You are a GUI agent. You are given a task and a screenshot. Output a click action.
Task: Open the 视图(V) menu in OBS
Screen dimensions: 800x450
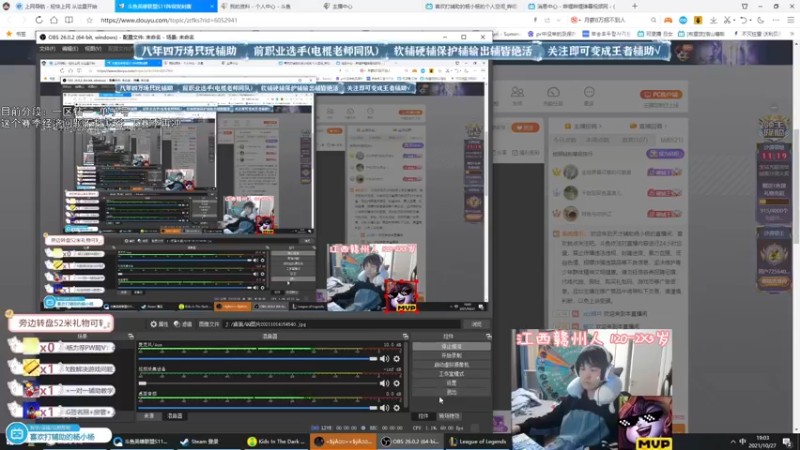[93, 48]
